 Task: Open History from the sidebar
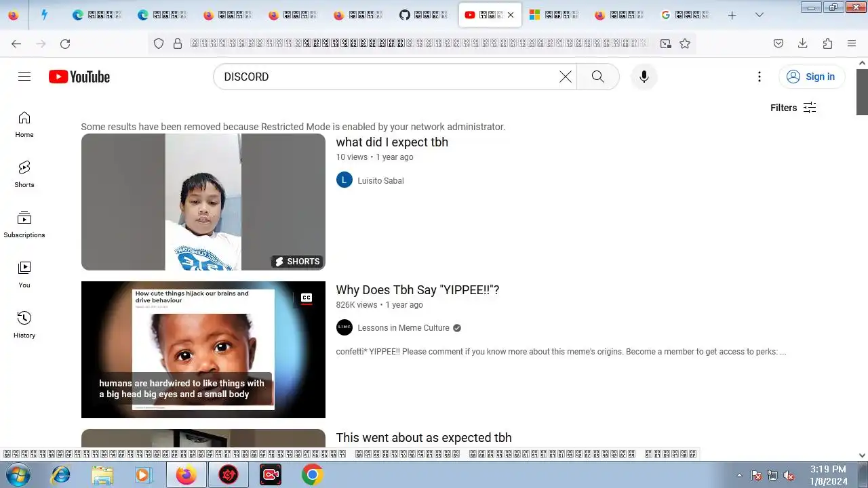click(x=24, y=325)
